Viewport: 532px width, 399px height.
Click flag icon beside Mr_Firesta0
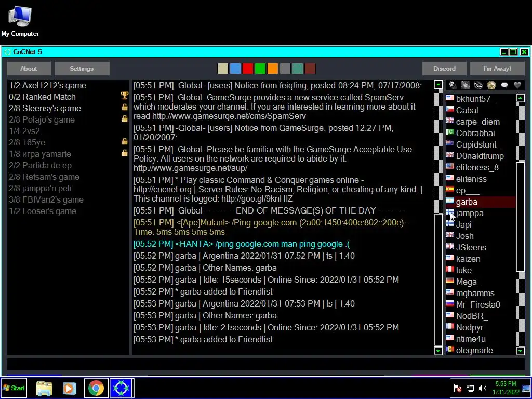tap(450, 303)
